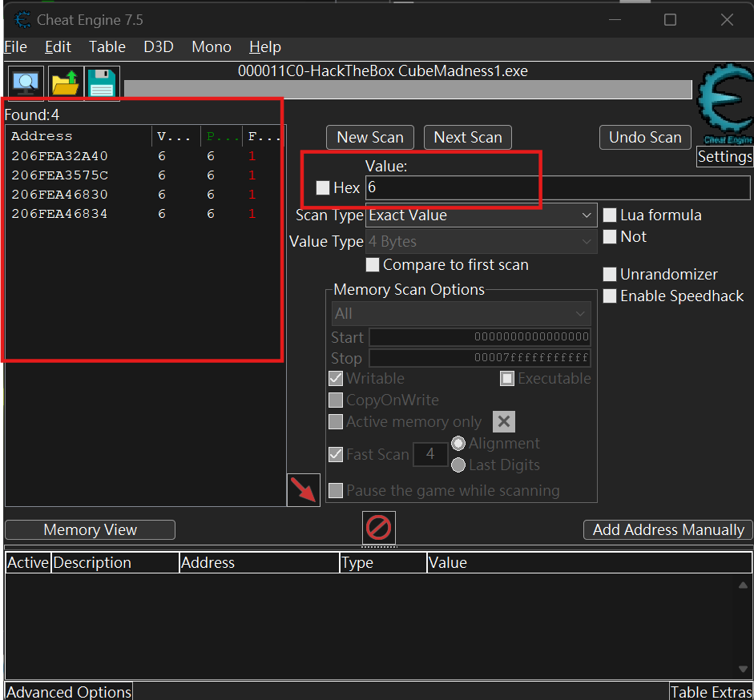Click the Stop address field
The height and width of the screenshot is (700, 754).
(x=480, y=358)
